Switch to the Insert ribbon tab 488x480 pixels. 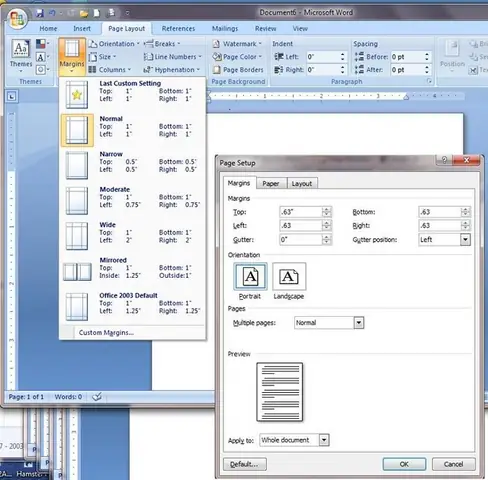point(82,29)
